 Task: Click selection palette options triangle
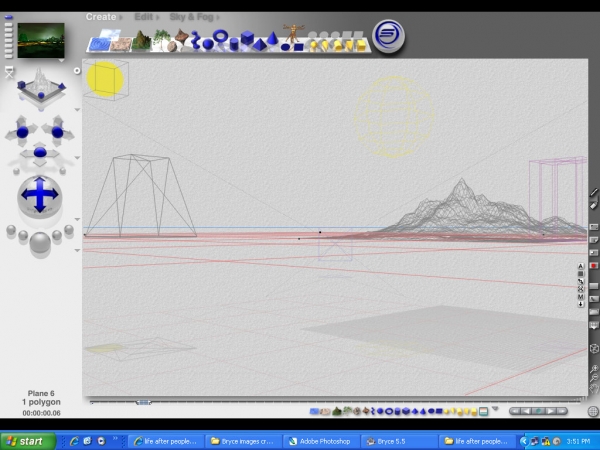[495, 409]
